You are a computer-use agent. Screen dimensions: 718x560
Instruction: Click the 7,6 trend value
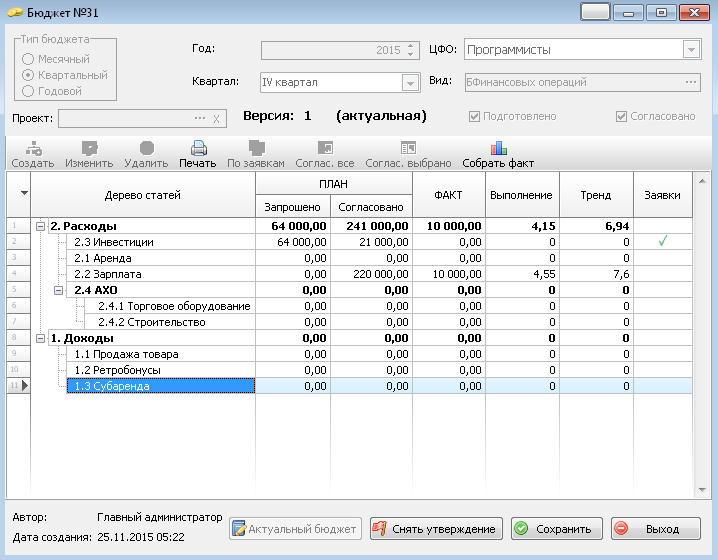coord(620,274)
